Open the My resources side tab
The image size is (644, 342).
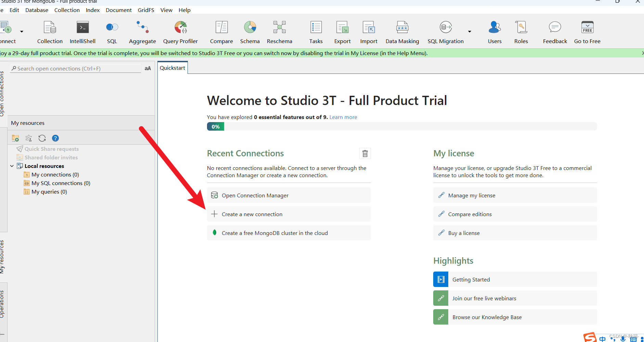pyautogui.click(x=2, y=256)
